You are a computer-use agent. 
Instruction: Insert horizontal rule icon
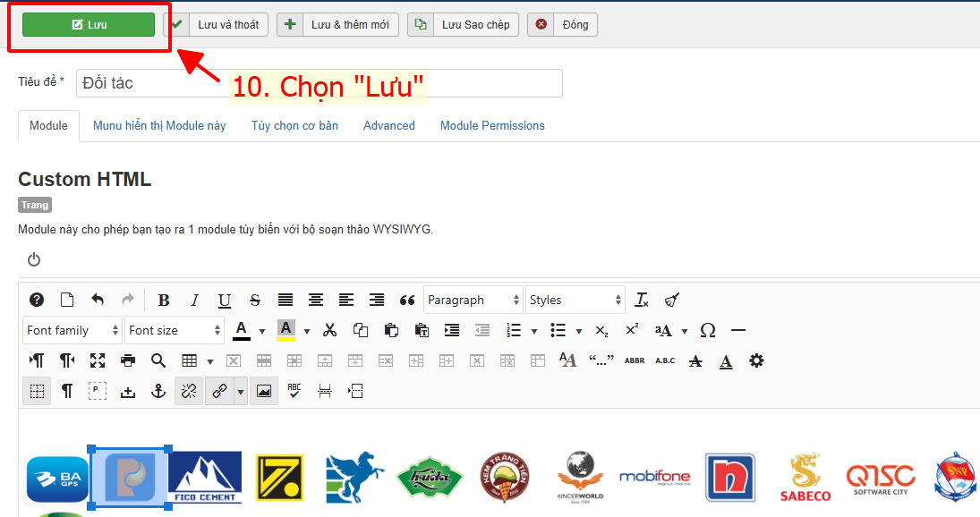click(738, 330)
